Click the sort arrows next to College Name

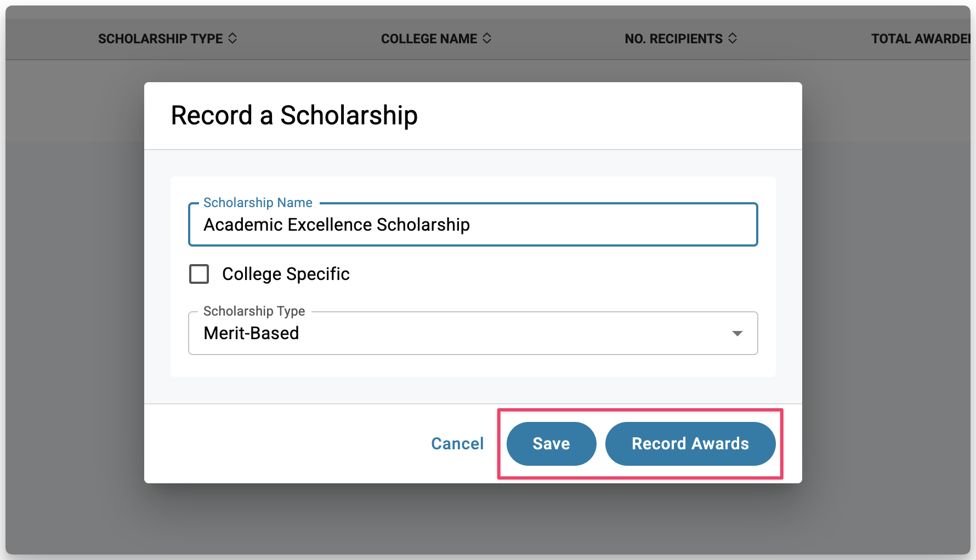point(487,38)
